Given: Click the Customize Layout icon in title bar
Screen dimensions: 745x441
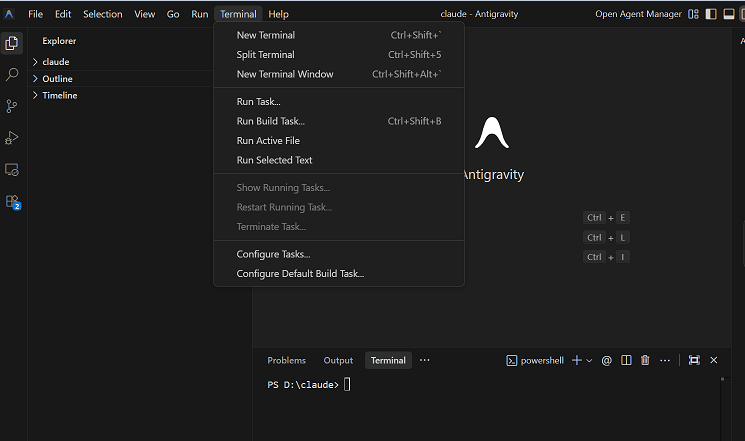Looking at the screenshot, I should pyautogui.click(x=693, y=14).
